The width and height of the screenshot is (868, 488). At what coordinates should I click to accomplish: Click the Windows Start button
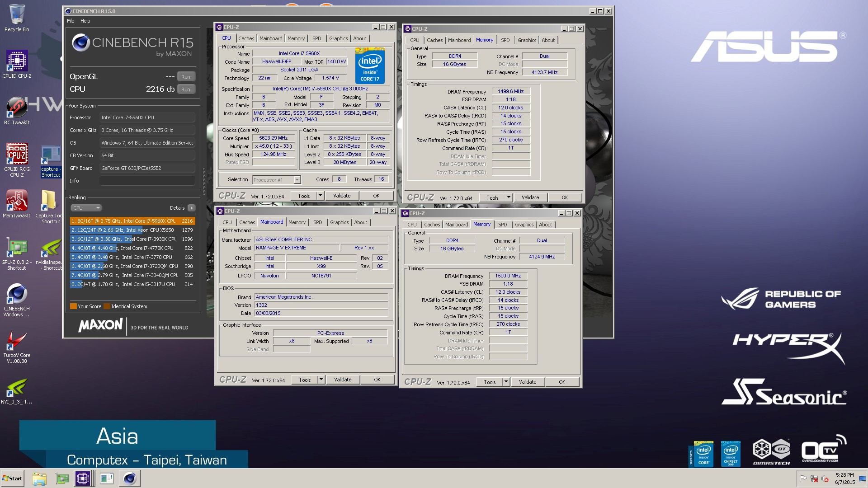pyautogui.click(x=13, y=479)
